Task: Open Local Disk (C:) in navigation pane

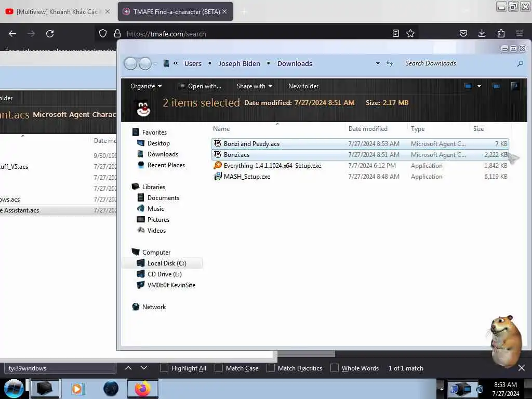Action: [167, 263]
